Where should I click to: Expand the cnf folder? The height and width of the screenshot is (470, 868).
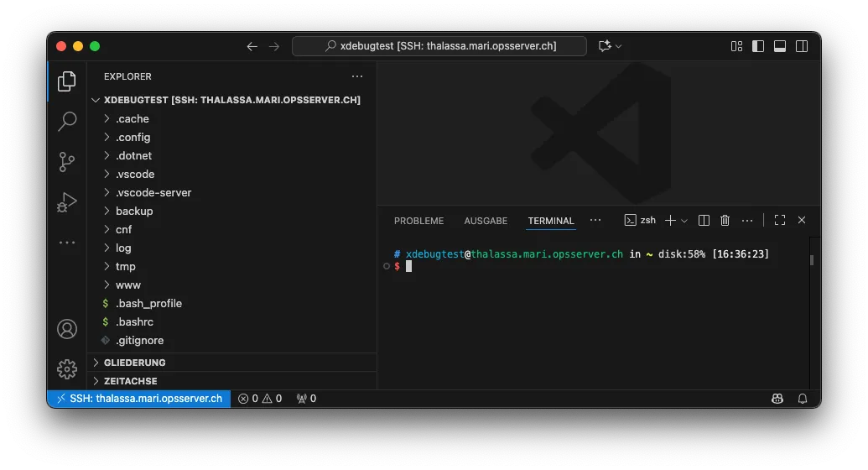pyautogui.click(x=232, y=229)
